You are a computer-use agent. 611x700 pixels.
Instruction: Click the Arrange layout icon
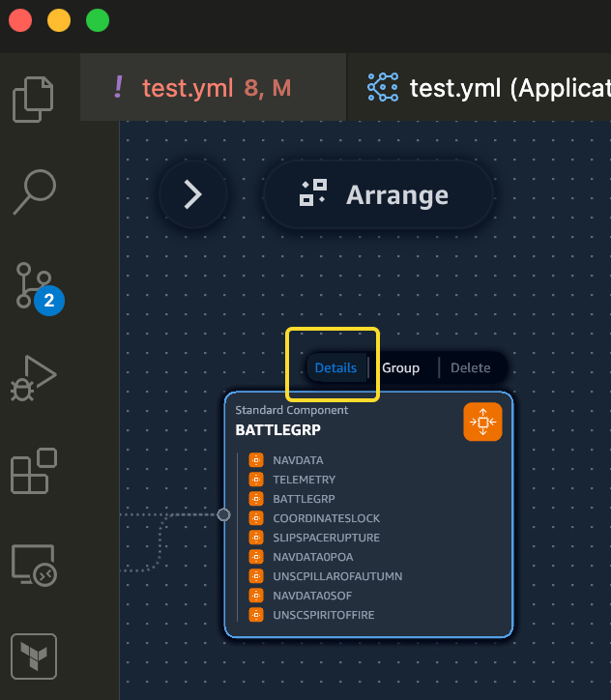point(313,192)
